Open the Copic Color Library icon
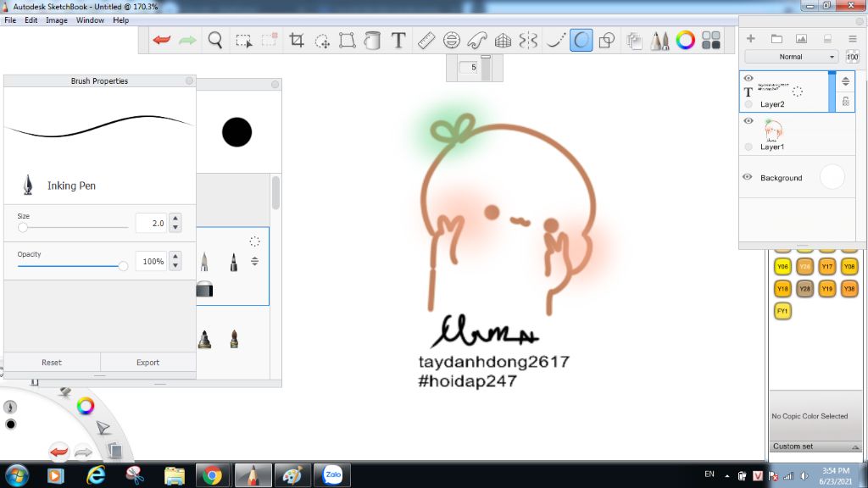The width and height of the screenshot is (868, 488). (x=711, y=40)
